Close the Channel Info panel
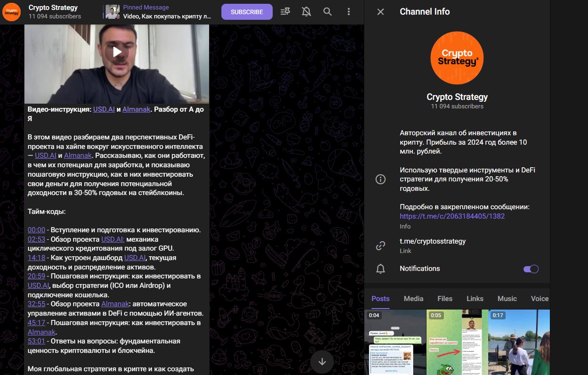 (381, 12)
